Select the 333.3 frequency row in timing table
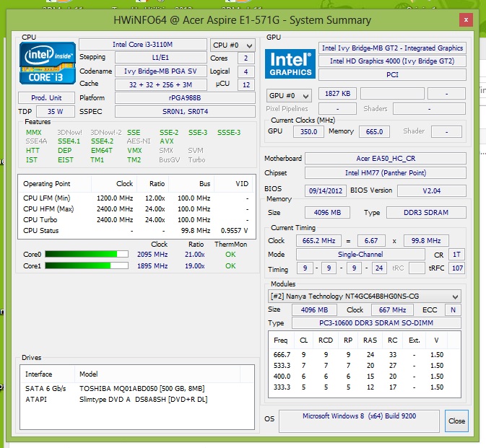The width and height of the screenshot is (486, 448). 364,387
